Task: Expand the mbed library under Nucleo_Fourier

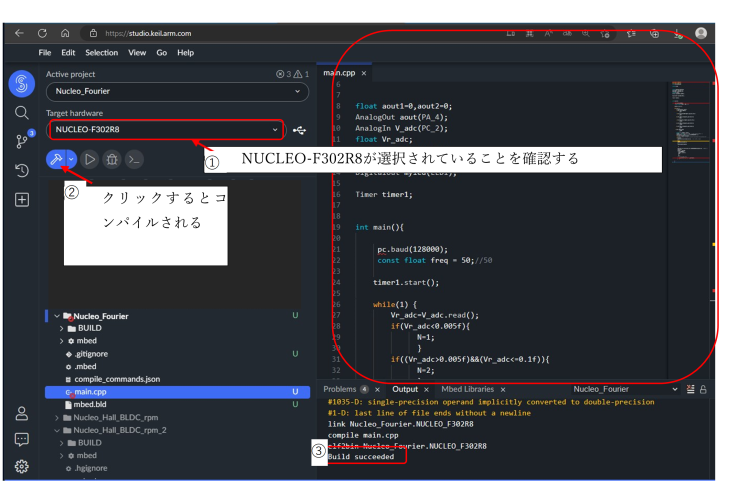Action: point(62,341)
